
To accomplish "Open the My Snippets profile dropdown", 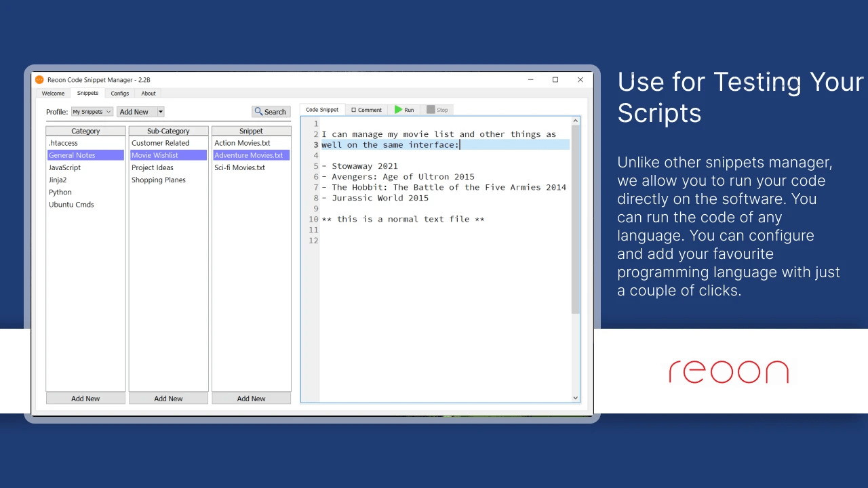I will click(92, 112).
